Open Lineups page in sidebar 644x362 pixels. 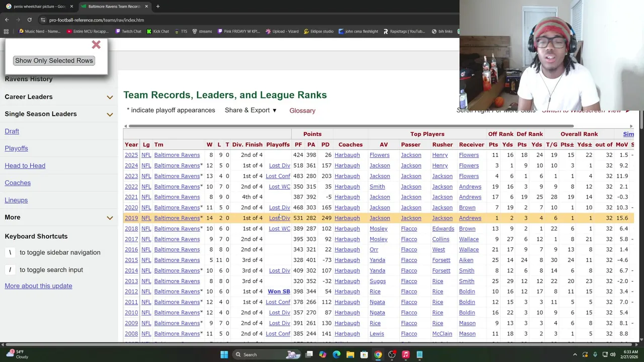click(16, 200)
